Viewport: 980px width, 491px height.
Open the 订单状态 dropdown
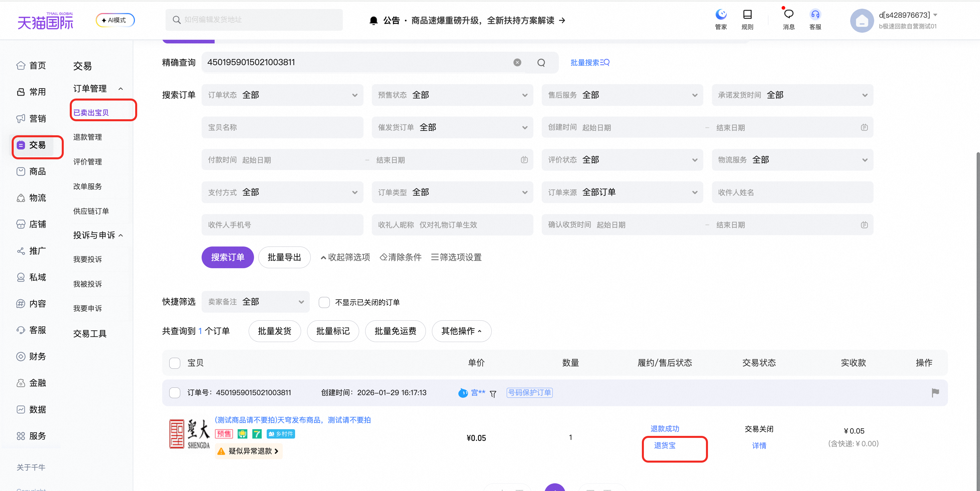tap(282, 95)
